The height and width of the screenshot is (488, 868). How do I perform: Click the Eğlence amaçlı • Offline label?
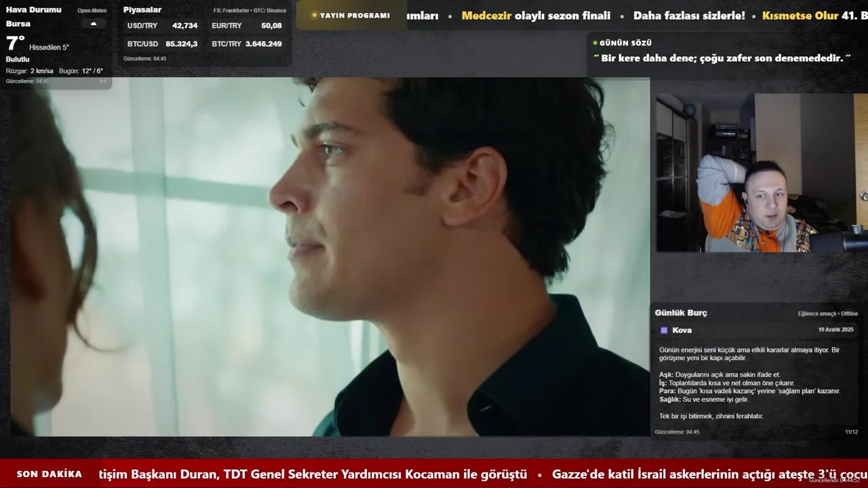coord(827,314)
